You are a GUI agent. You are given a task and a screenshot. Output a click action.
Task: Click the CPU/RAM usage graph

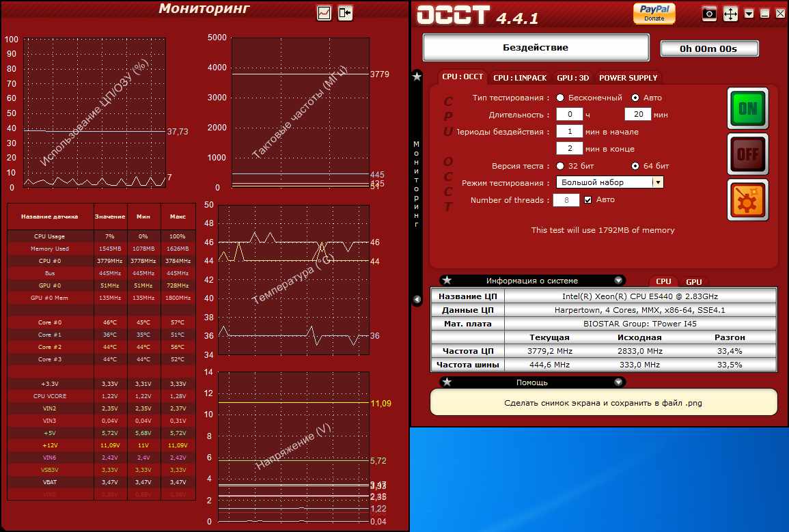94,113
